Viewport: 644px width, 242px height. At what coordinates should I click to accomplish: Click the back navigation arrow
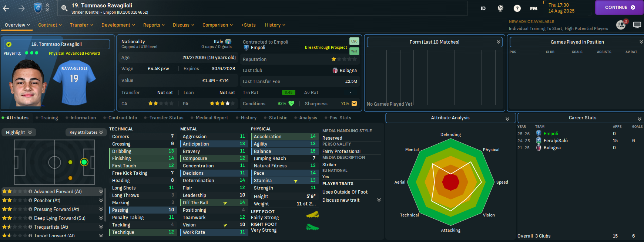6,8
